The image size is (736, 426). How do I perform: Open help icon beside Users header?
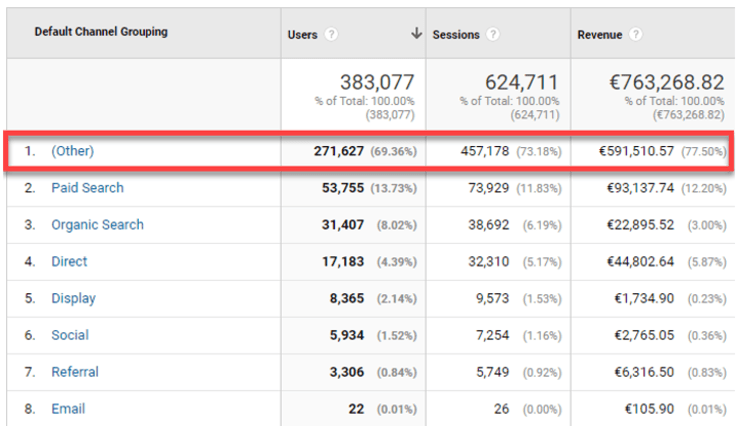point(331,34)
